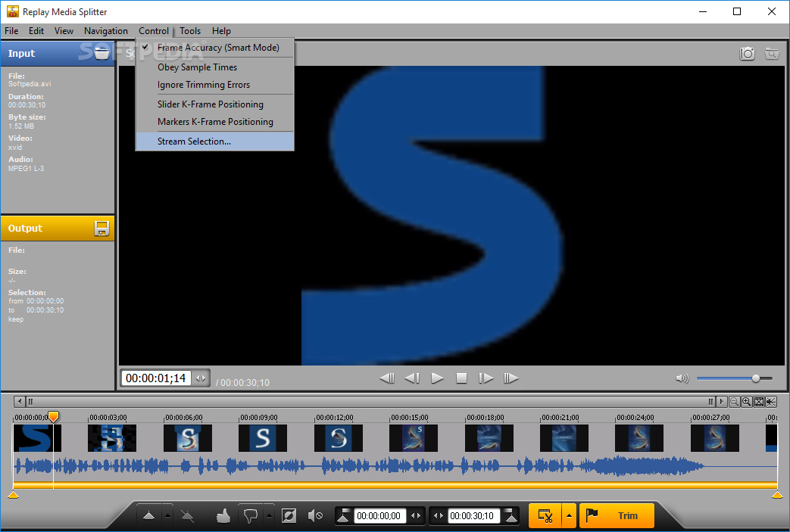Step forward one frame
Image resolution: width=790 pixels, height=532 pixels.
[x=486, y=378]
